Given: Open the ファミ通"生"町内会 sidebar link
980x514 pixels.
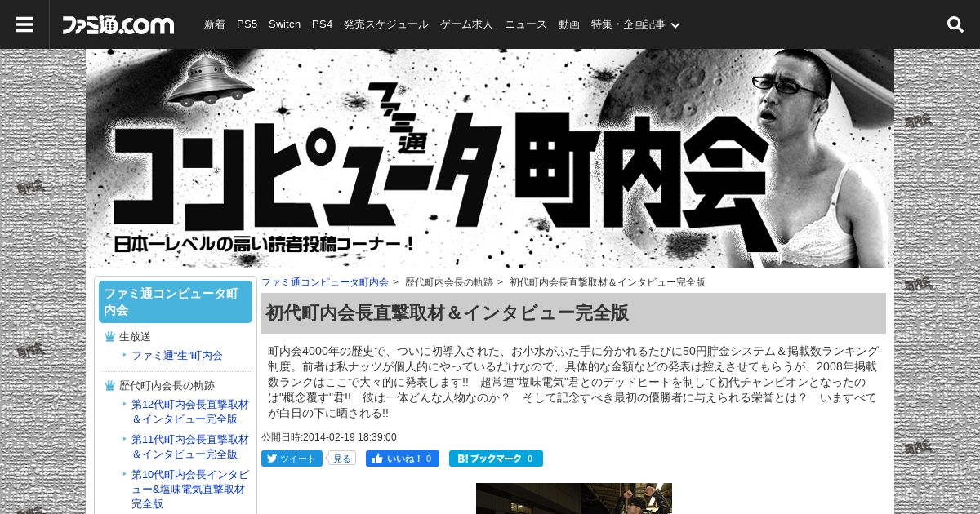Looking at the screenshot, I should pos(177,356).
